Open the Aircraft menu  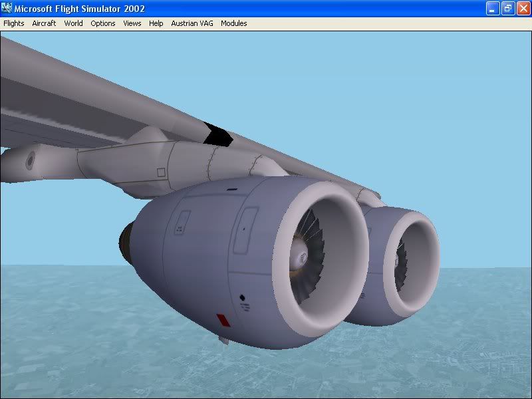click(x=44, y=23)
